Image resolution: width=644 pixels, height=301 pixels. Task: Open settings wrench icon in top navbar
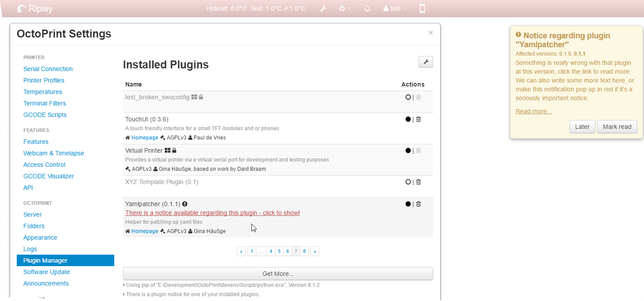tap(323, 8)
